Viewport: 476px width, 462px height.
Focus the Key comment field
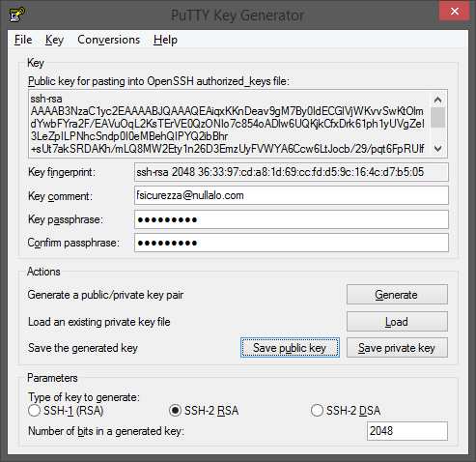[x=292, y=195]
